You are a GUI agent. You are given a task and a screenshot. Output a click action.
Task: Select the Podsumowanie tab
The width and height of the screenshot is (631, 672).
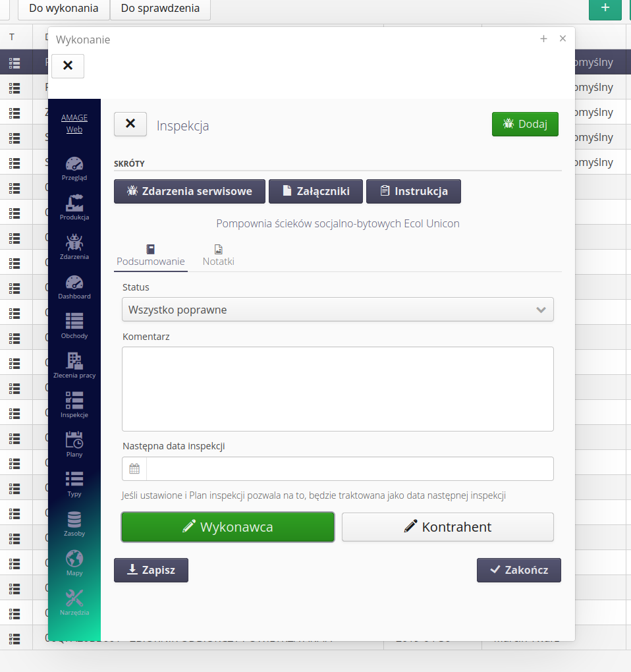point(150,256)
